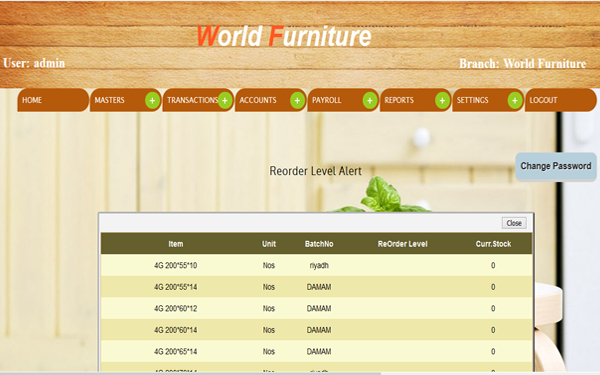Select the 4G 200*65*14 item row
The image size is (600, 375).
(316, 351)
